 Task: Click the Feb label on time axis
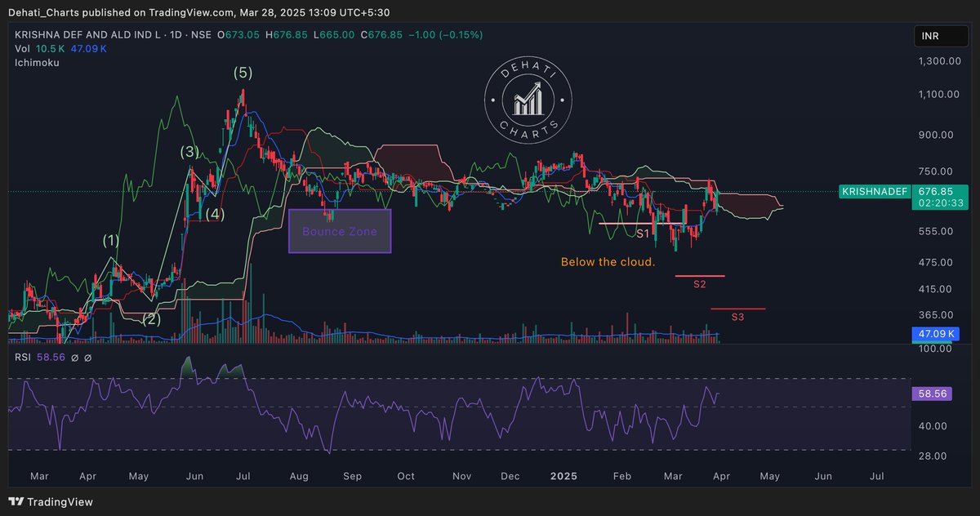point(622,476)
